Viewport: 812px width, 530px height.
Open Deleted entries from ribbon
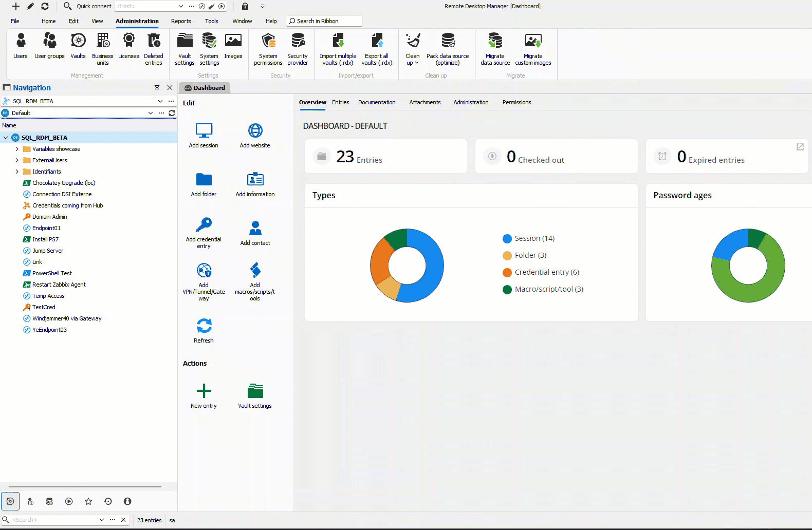point(153,46)
